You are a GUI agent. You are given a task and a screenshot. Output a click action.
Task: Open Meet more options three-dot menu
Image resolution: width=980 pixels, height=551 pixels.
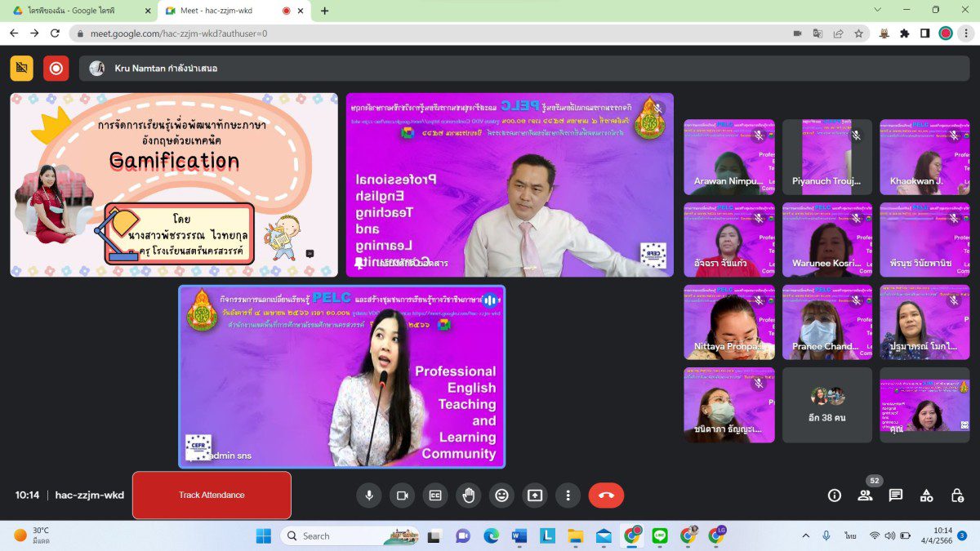coord(568,495)
